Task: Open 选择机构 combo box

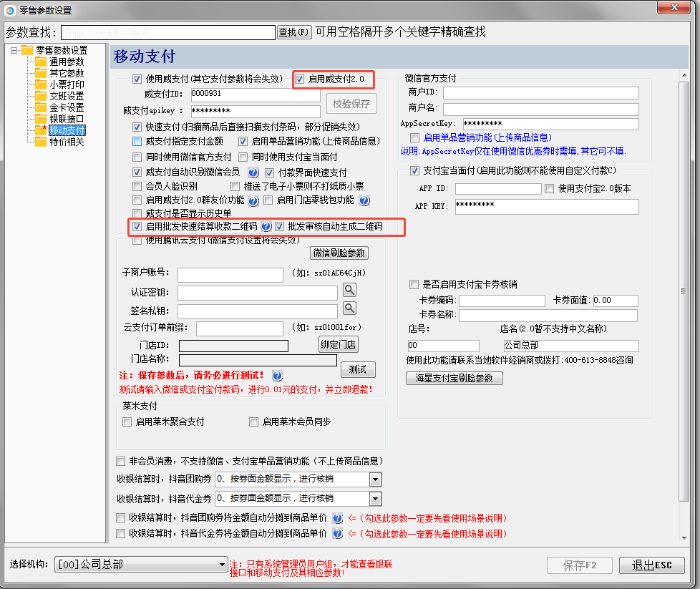Action: (140, 565)
